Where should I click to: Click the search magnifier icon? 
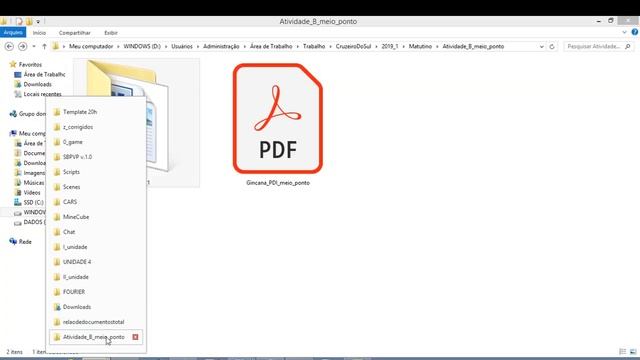pos(628,47)
